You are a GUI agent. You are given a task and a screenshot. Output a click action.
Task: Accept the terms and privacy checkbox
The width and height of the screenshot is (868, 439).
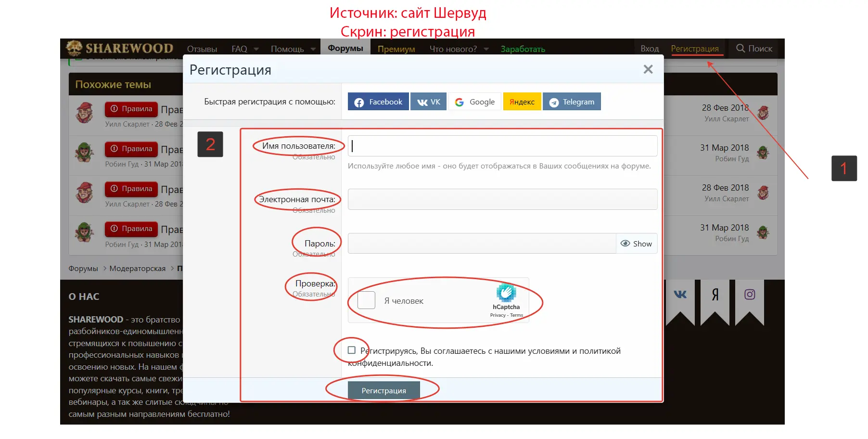(x=352, y=350)
